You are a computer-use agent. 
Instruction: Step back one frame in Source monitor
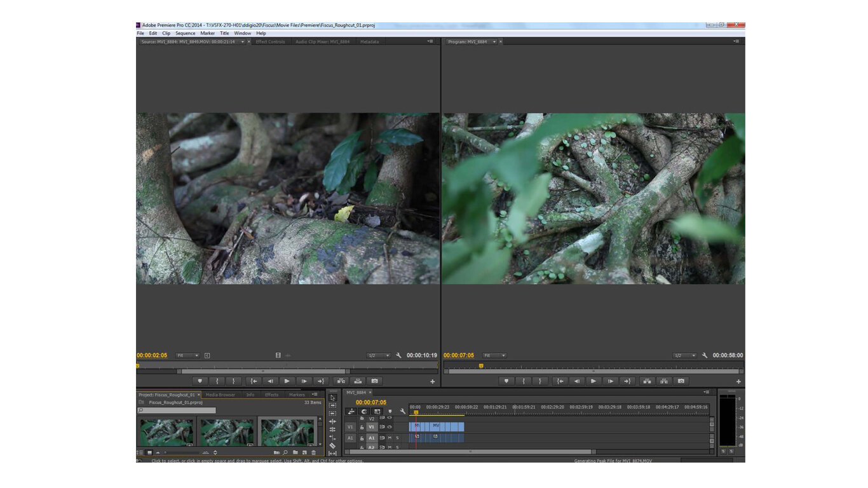pos(271,381)
